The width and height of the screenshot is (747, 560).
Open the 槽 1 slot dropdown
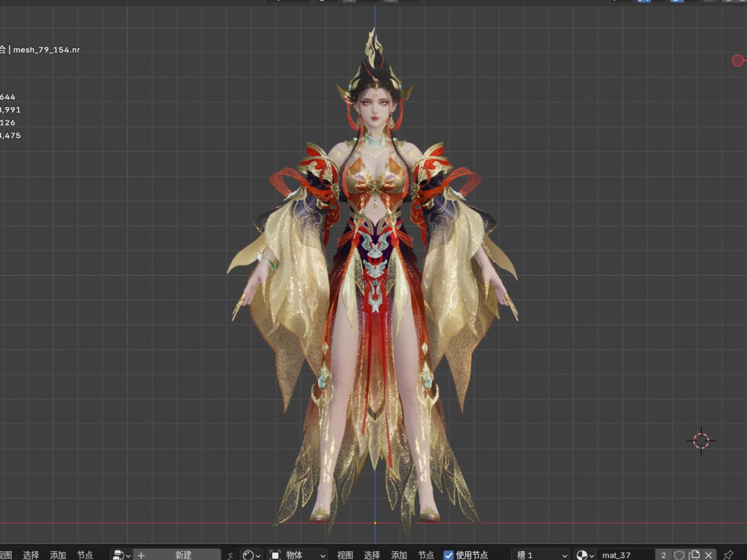pos(541,555)
